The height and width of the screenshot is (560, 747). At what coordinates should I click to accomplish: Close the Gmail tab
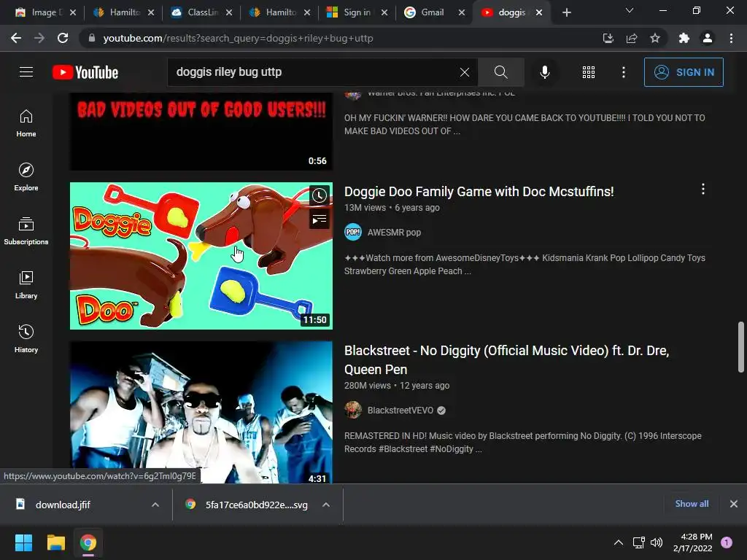pos(462,12)
